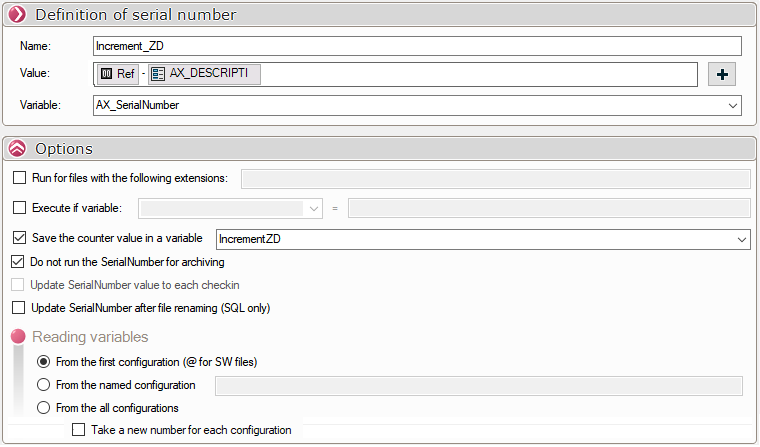Open the IncrementZD counter variable dropdown
760x447 pixels.
click(740, 239)
